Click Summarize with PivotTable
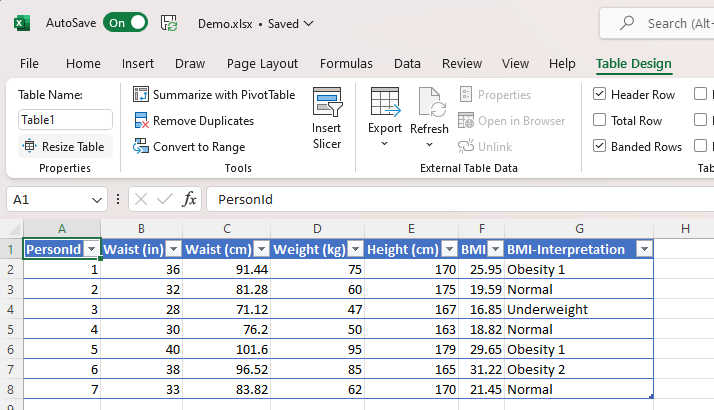The image size is (714, 410). [x=214, y=95]
